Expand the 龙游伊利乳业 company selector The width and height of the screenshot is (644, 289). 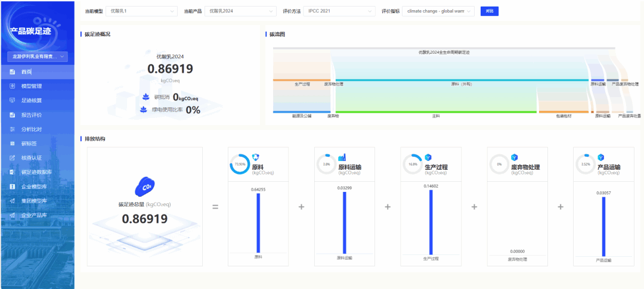pos(38,57)
